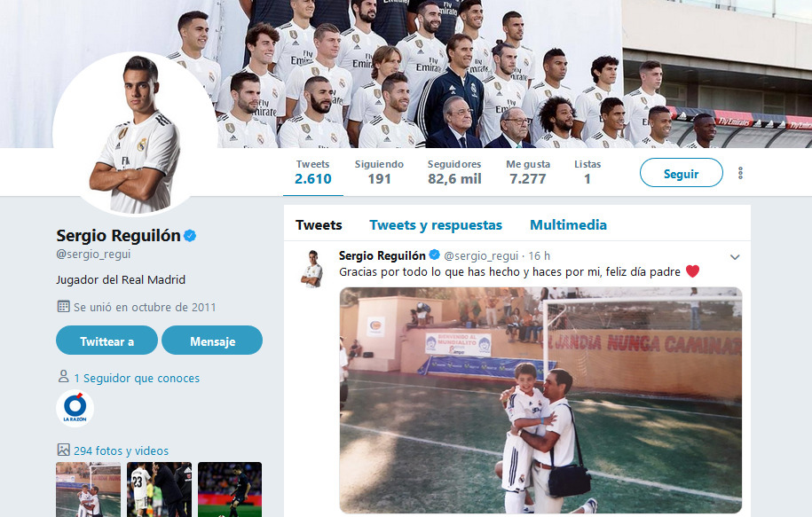This screenshot has width=812, height=517.
Task: View the Seguidores 82,6 mil count
Action: coord(454,172)
